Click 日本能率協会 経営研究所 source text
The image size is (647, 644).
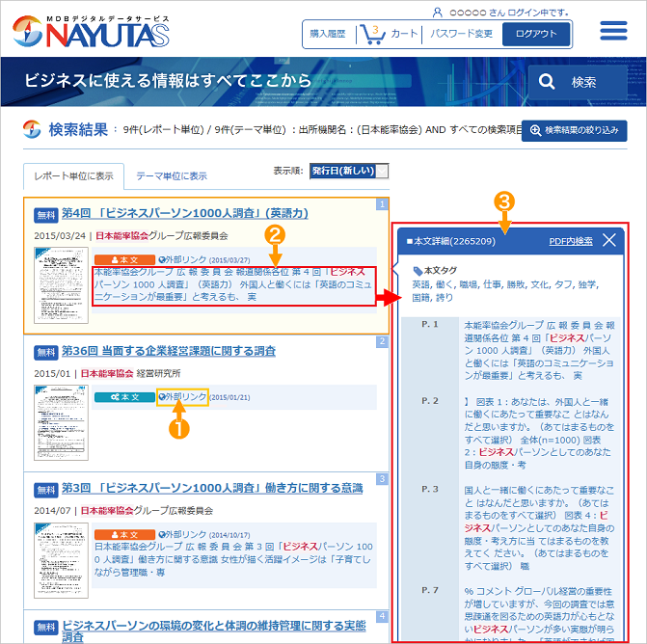pos(131,373)
